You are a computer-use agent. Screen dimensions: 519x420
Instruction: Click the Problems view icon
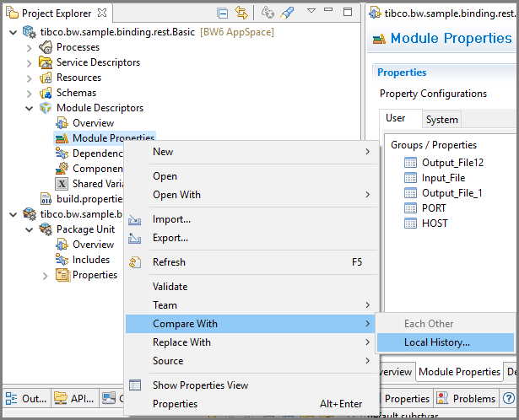[442, 399]
